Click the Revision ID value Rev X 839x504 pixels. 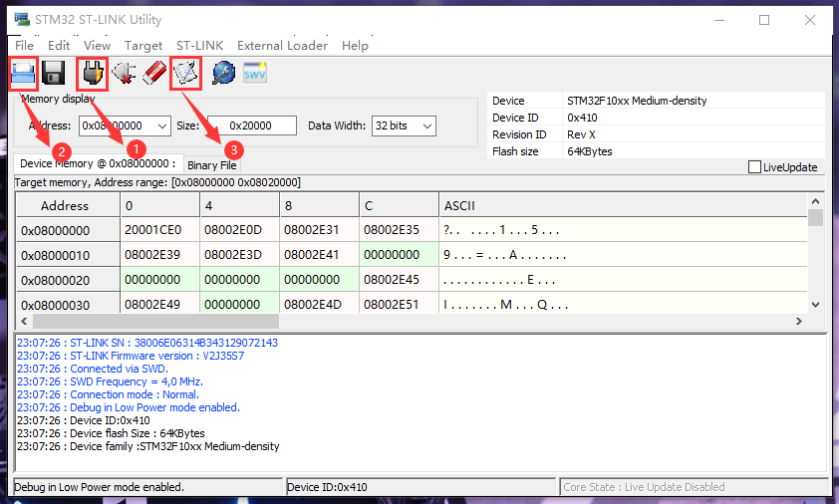[581, 134]
